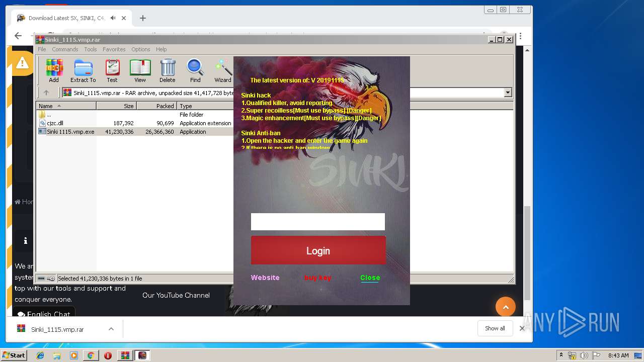Screen dimensions: 644x362
Task: Switch to Sinki app in the taskbar
Action: pyautogui.click(x=142, y=355)
